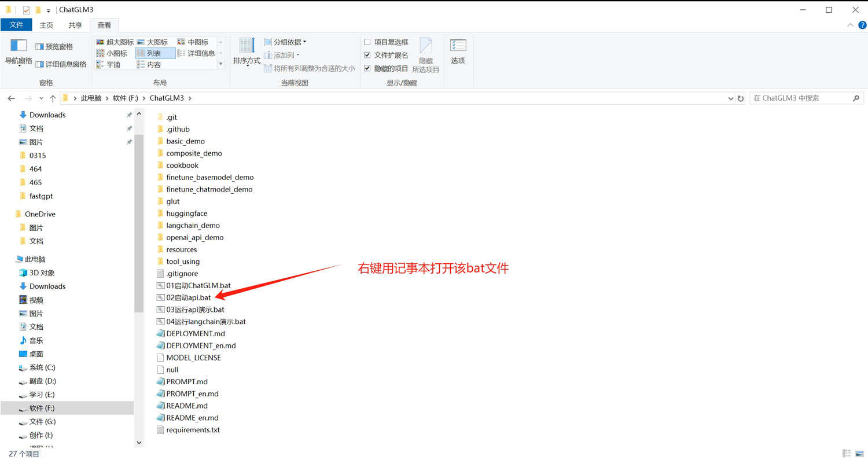The image size is (868, 460).
Task: Go up one folder level
Action: pyautogui.click(x=53, y=98)
